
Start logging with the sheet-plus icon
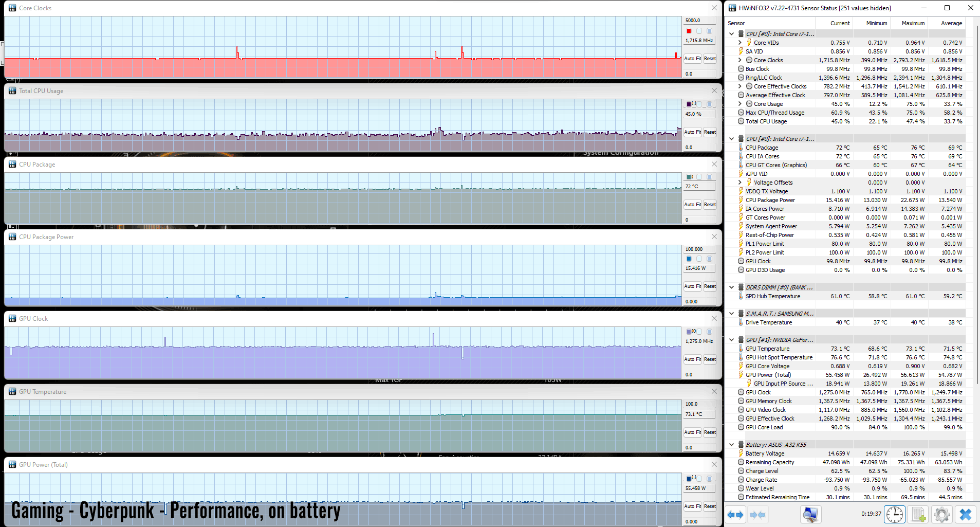pos(918,514)
